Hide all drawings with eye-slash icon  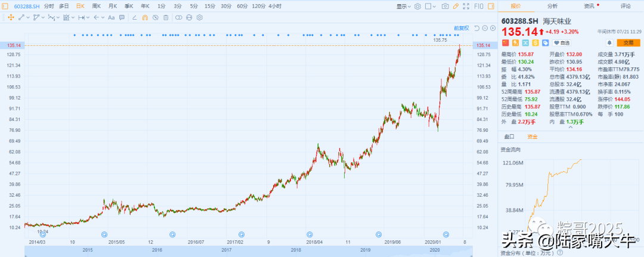(155, 17)
